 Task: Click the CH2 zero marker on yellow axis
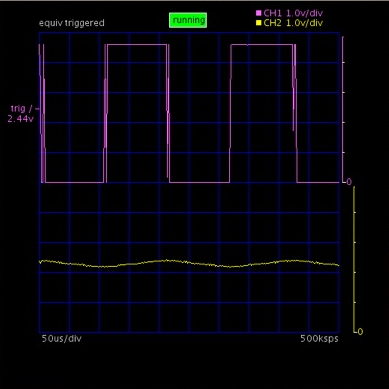(360, 332)
